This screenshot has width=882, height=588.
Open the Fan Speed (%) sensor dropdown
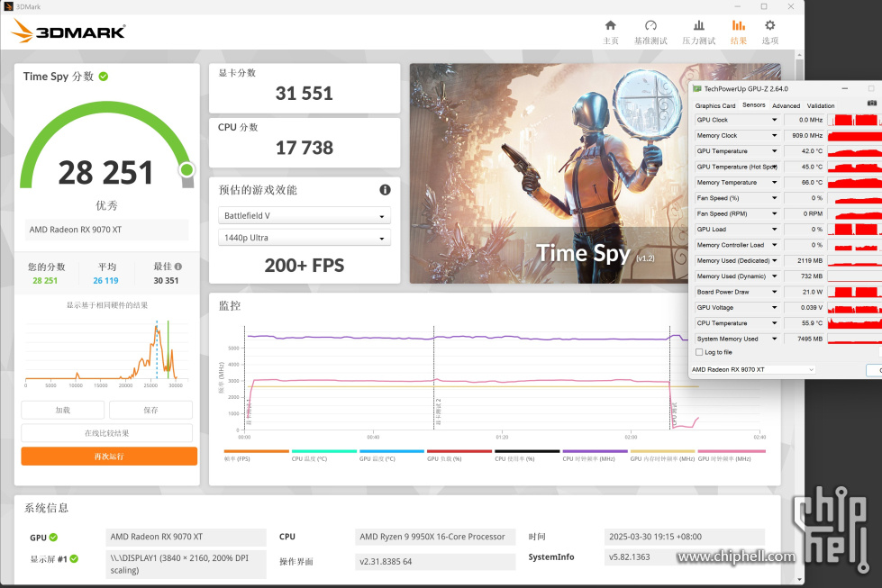[x=775, y=198]
